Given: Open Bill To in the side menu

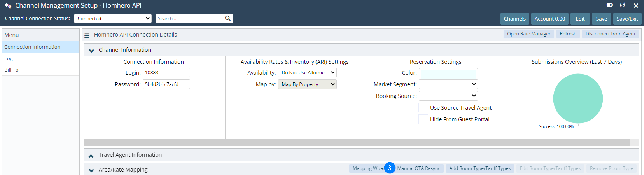Looking at the screenshot, I should 11,70.
